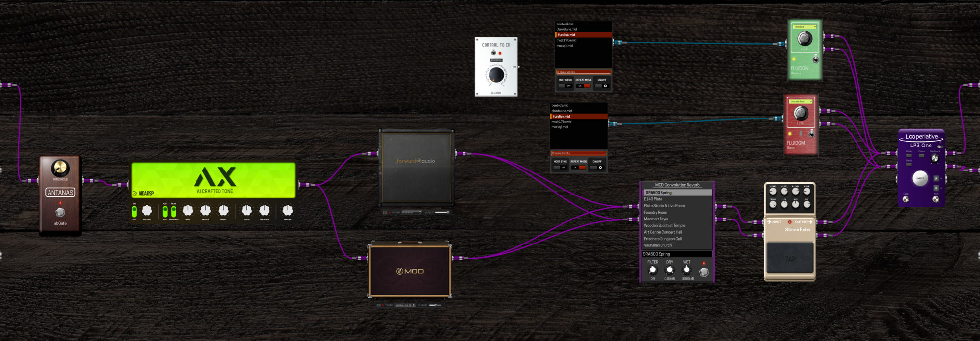This screenshot has height=341, width=980.
Task: Select Art Center Concert Hall reverb
Action: 678,232
